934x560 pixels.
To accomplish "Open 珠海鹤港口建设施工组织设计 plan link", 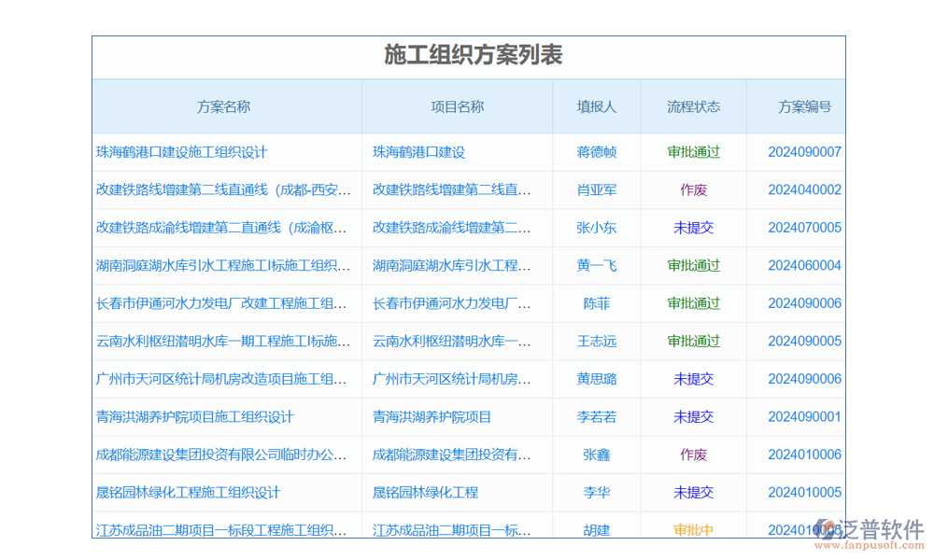I will point(181,152).
